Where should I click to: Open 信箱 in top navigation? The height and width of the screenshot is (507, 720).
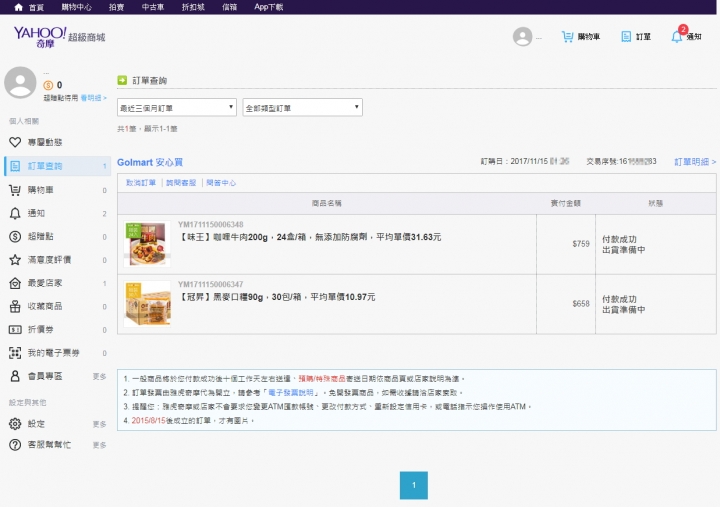coord(230,7)
